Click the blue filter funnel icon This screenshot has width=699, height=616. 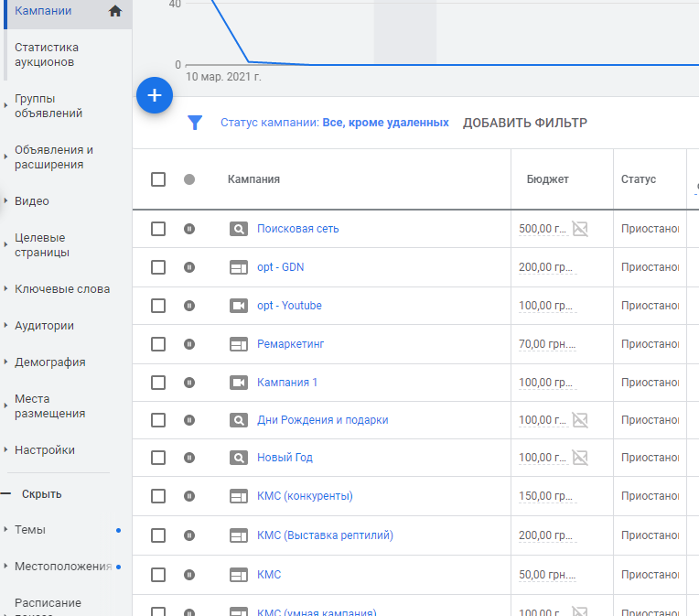click(x=195, y=123)
